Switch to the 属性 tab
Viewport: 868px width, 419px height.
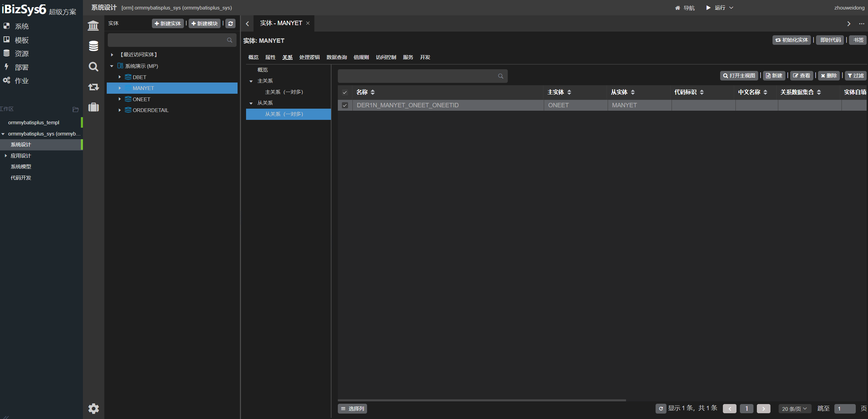click(271, 57)
